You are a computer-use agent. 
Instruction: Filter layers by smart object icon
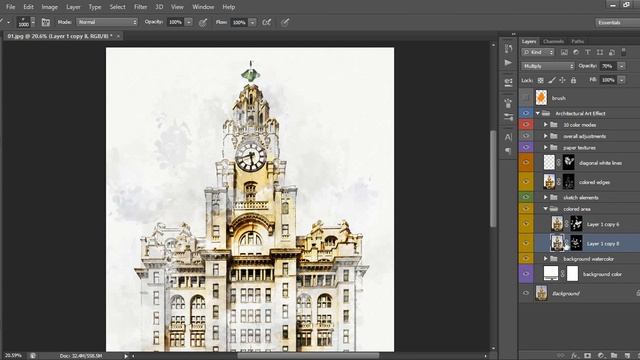(x=611, y=52)
